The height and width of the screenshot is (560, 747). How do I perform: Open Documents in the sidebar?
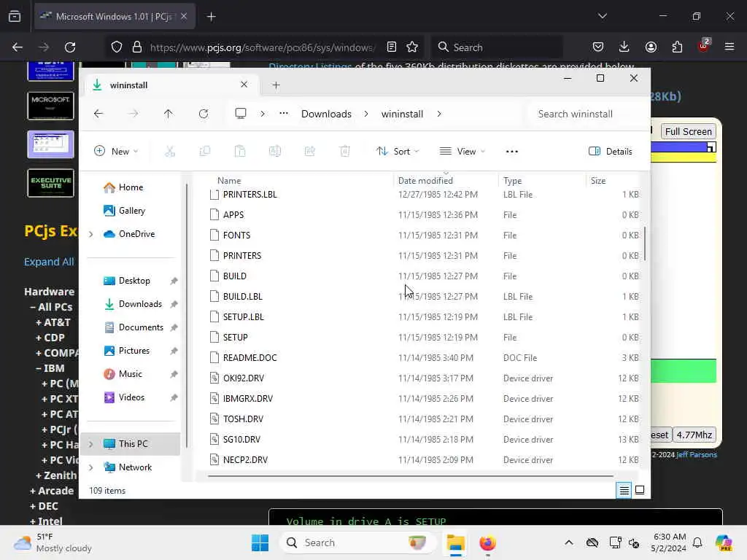coord(141,327)
